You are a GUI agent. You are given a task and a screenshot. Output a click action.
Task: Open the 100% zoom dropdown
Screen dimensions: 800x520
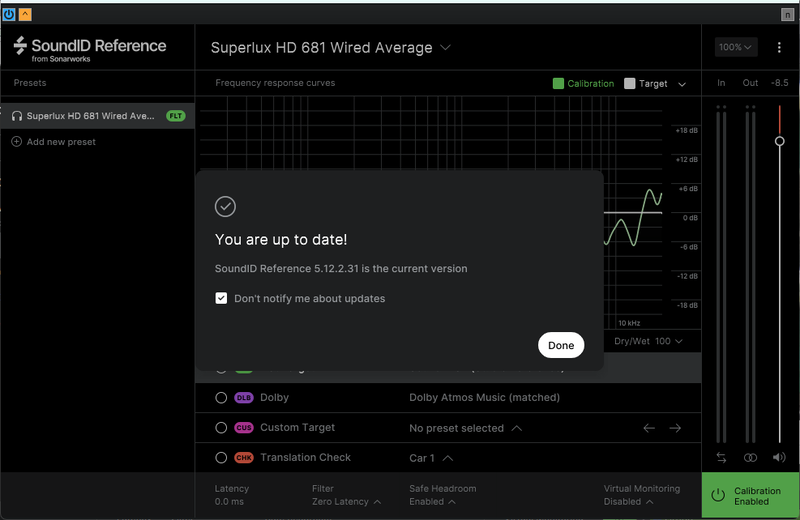(735, 47)
